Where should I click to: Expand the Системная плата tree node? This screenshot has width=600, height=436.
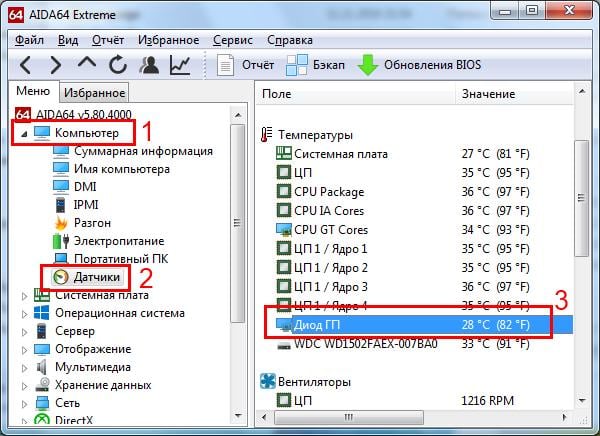point(24,294)
